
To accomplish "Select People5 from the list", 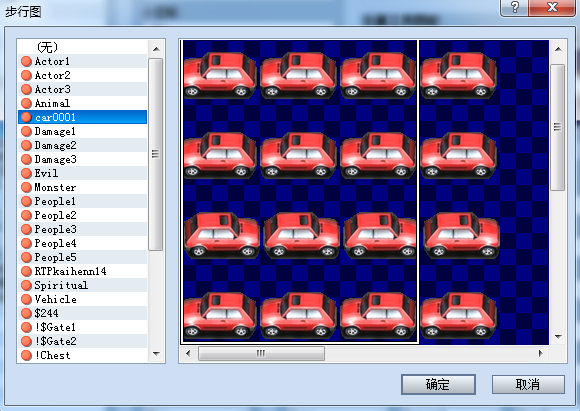I will coord(82,257).
